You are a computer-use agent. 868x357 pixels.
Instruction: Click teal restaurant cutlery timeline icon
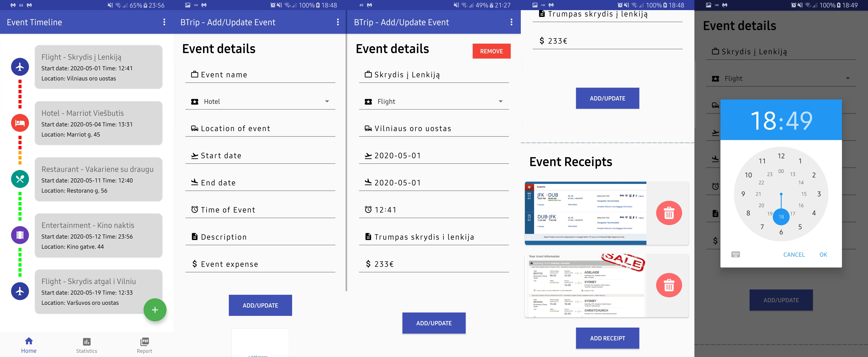(x=20, y=179)
